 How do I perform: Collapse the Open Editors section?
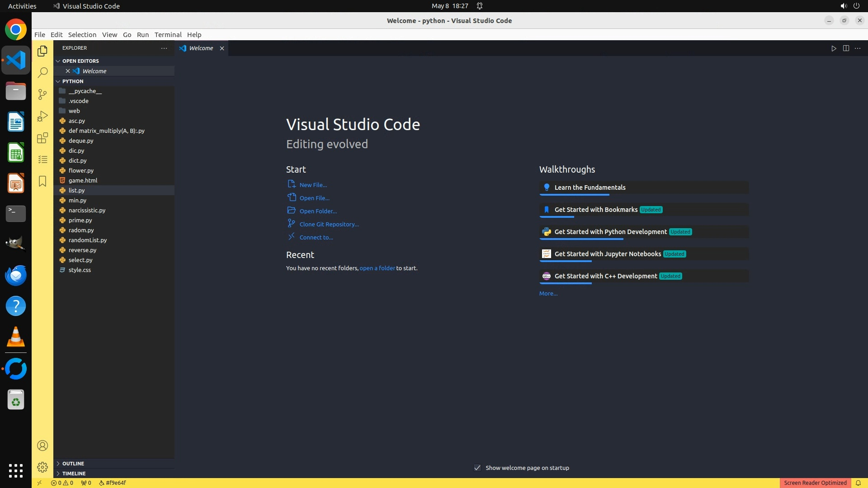(80, 61)
